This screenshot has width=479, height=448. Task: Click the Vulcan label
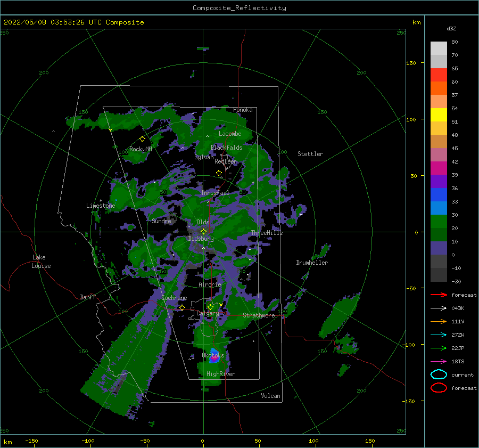click(271, 396)
